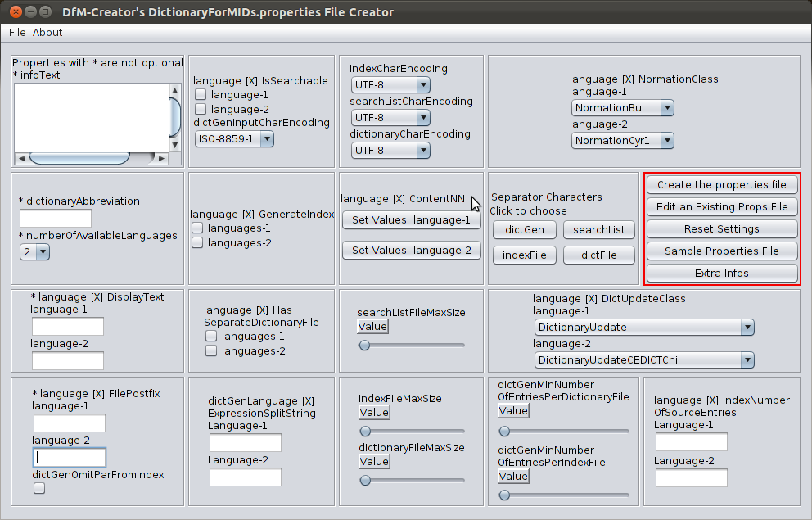Click the infoText text area

pyautogui.click(x=90, y=116)
